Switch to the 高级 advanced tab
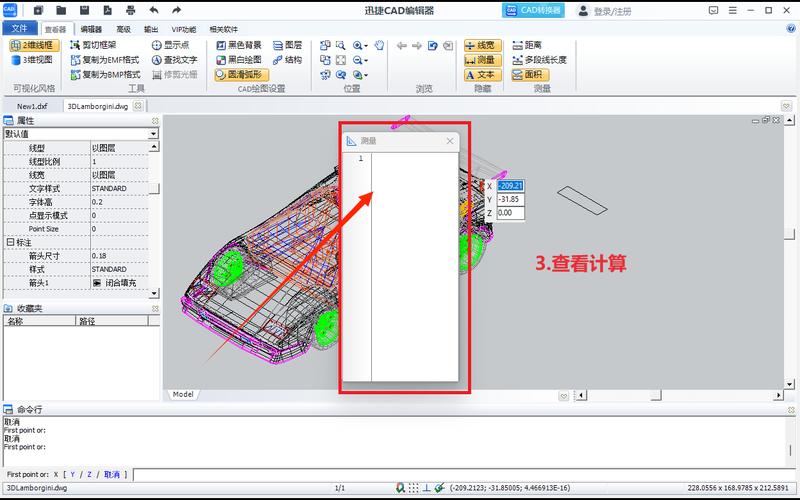This screenshot has width=800, height=500. coord(123,29)
